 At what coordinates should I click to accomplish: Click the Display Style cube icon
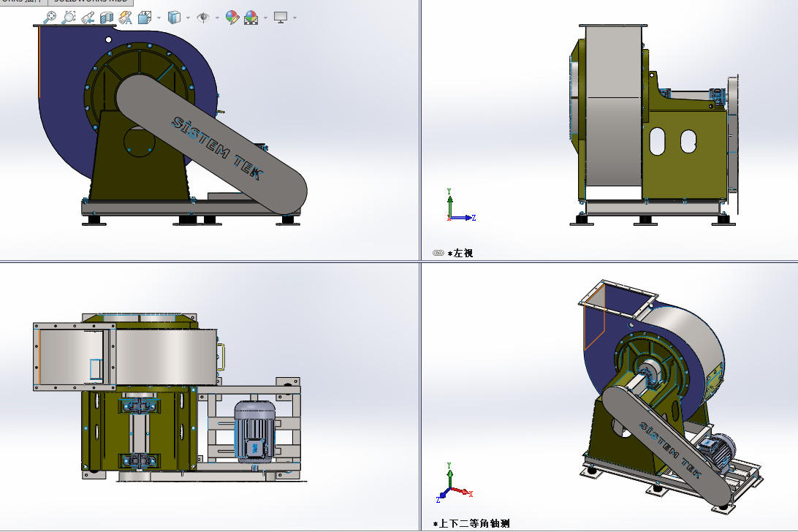pyautogui.click(x=174, y=18)
